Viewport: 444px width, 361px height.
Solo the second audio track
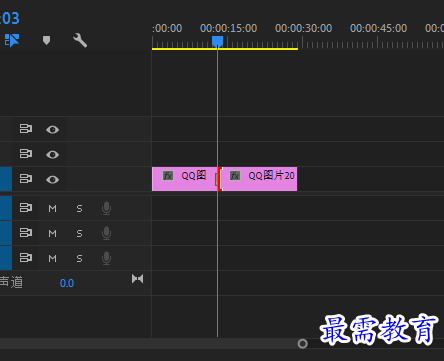point(79,234)
